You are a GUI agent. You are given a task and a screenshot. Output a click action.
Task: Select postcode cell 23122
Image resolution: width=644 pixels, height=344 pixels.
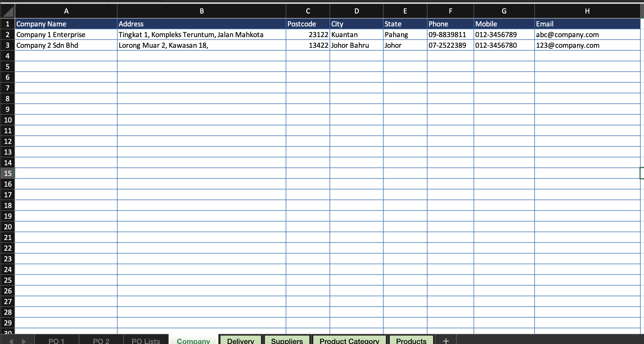pyautogui.click(x=308, y=35)
